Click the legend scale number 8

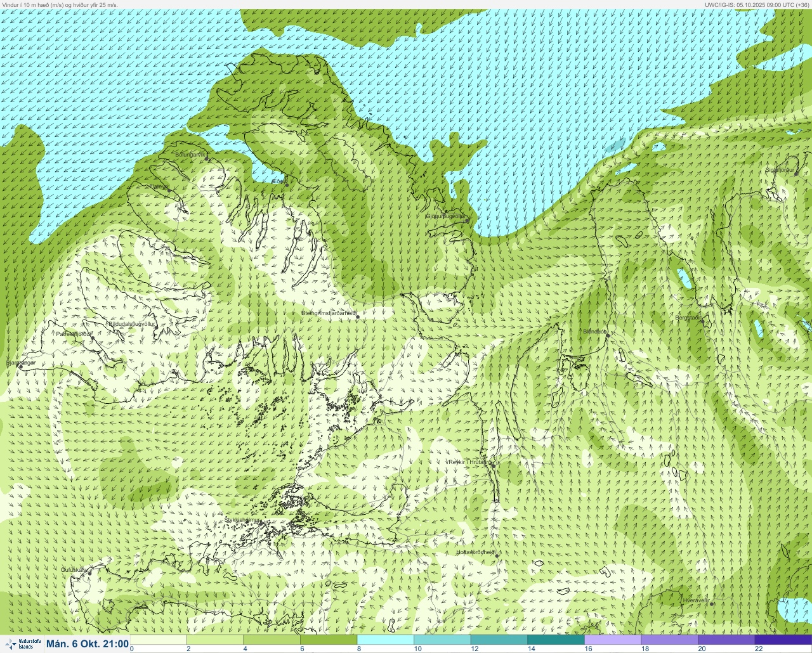360,649
